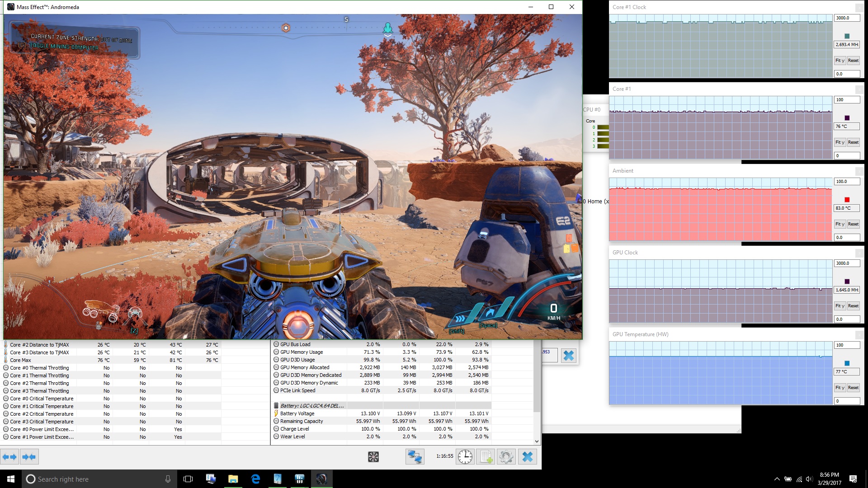
Task: Launch Microsoft Edge from taskbar
Action: [x=255, y=479]
